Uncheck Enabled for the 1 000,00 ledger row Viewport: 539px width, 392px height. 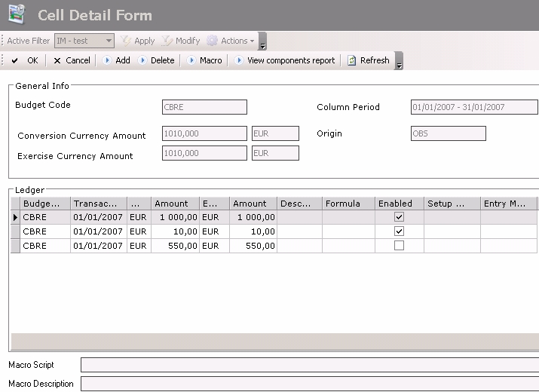pos(399,217)
